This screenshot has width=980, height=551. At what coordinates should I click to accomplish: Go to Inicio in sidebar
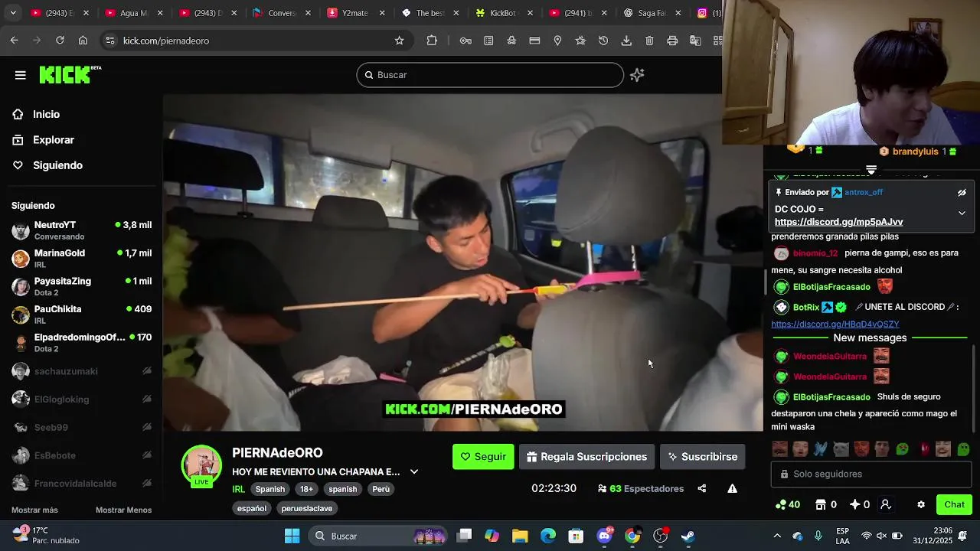tap(46, 114)
